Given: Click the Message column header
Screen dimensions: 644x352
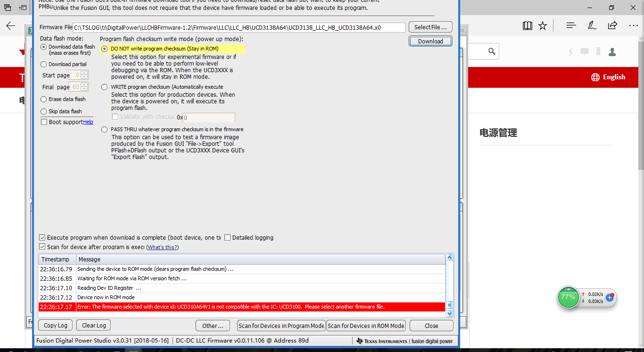Looking at the screenshot, I should coord(260,260).
